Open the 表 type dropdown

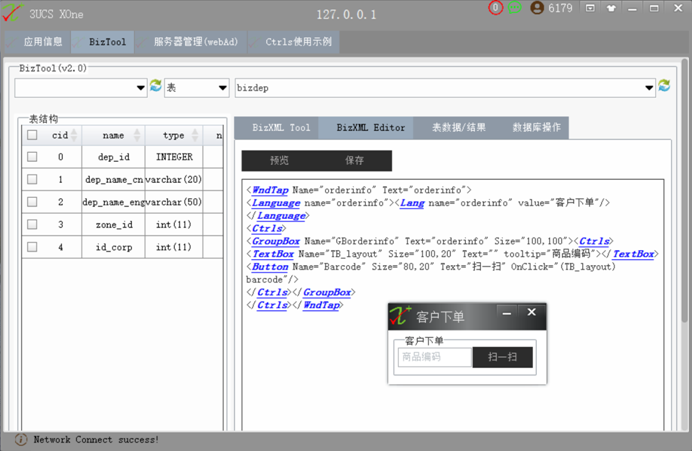197,88
